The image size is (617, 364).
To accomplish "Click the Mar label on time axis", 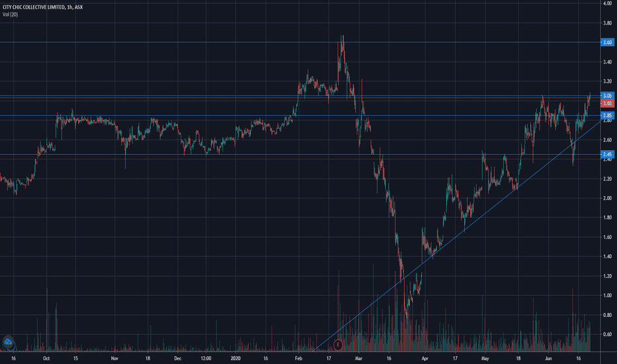I will pyautogui.click(x=358, y=359).
